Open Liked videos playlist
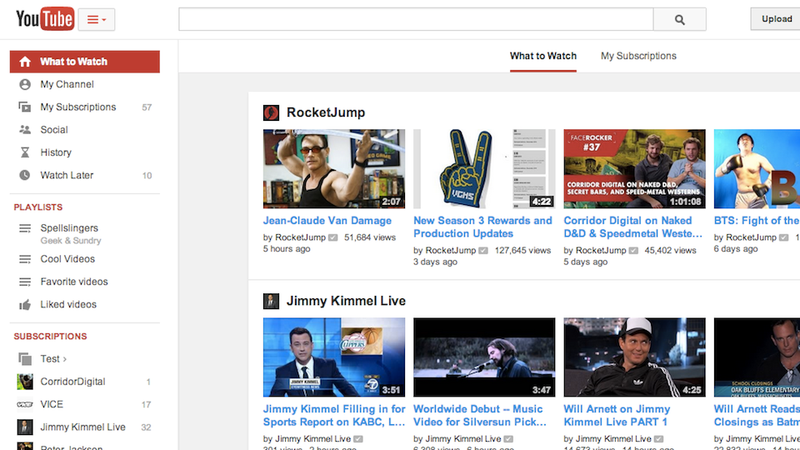This screenshot has width=800, height=450. click(68, 305)
